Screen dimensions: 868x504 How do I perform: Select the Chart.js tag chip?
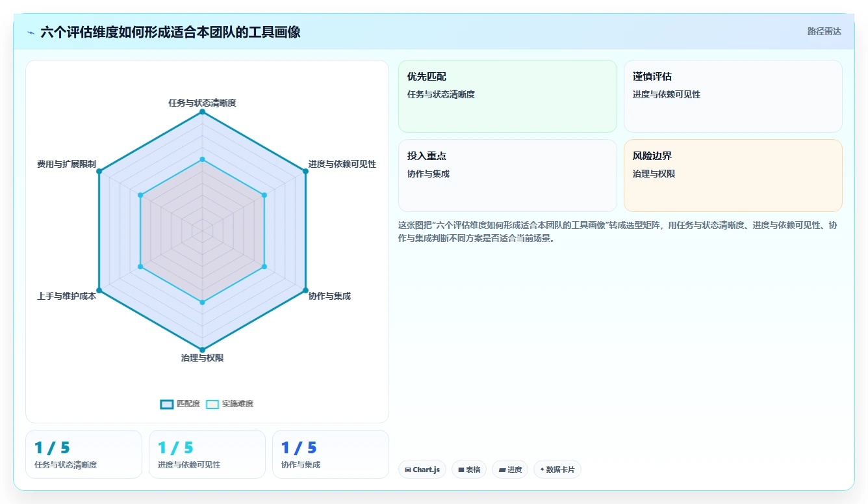click(x=422, y=470)
